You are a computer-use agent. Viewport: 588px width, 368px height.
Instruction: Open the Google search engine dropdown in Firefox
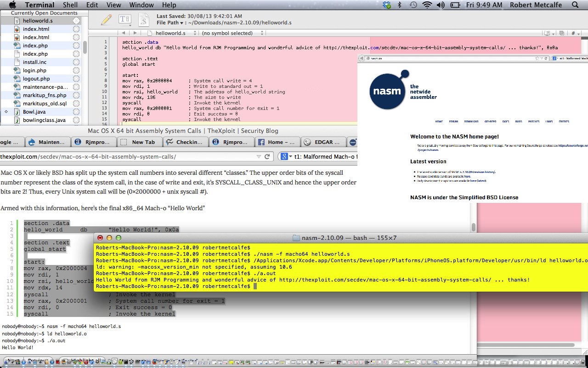pos(286,156)
